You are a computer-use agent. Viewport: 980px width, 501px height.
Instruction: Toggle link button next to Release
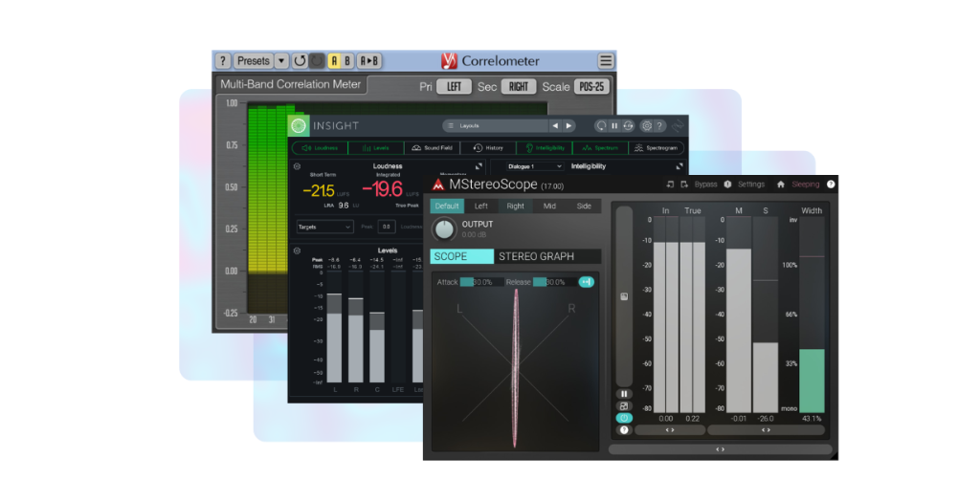point(587,282)
